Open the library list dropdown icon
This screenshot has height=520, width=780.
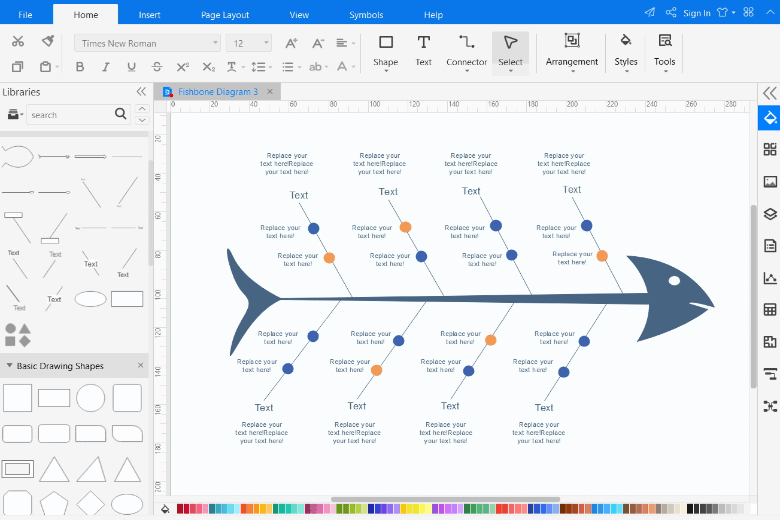click(15, 114)
